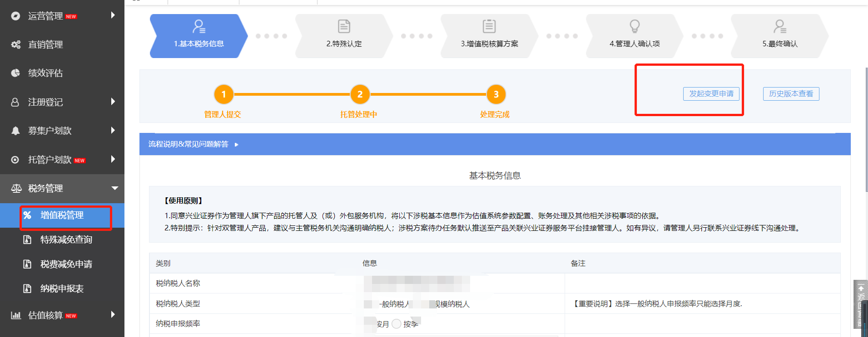868x337 pixels.
Task: Click the percent icon of 增值税管理
Action: coord(27,215)
